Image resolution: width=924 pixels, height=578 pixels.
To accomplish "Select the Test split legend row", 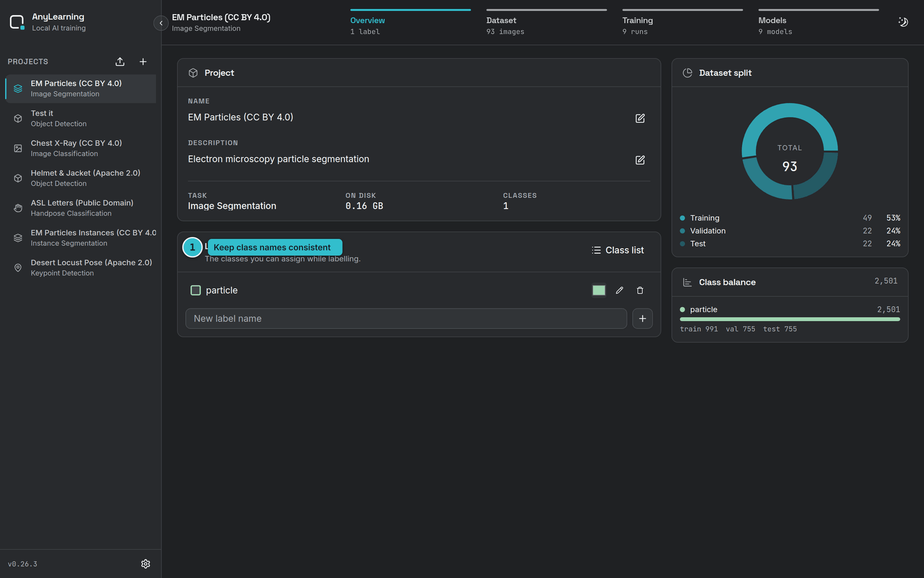I will [x=790, y=243].
